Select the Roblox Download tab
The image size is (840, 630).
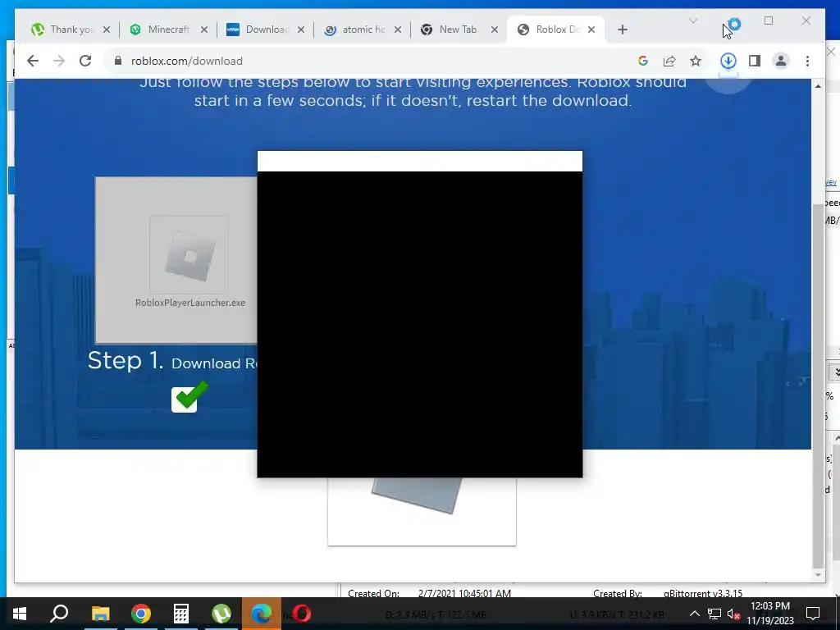[x=556, y=30]
